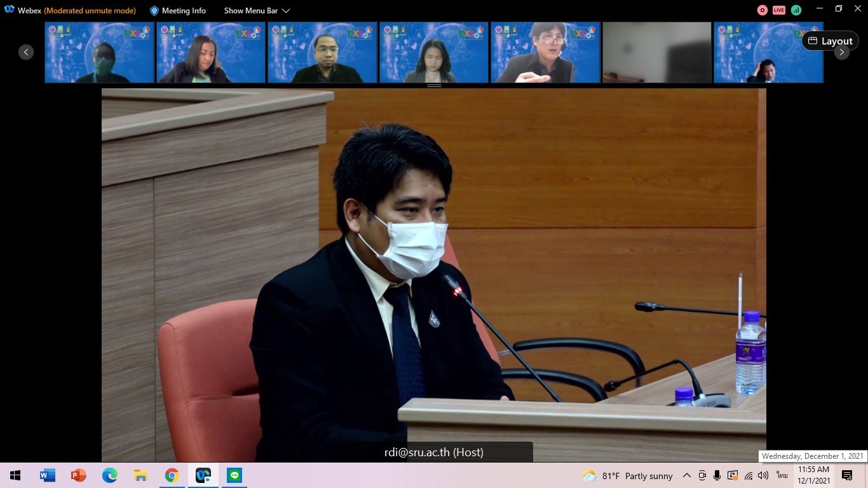Click the Webex logo in title bar
The height and width of the screenshot is (488, 868).
tap(10, 10)
